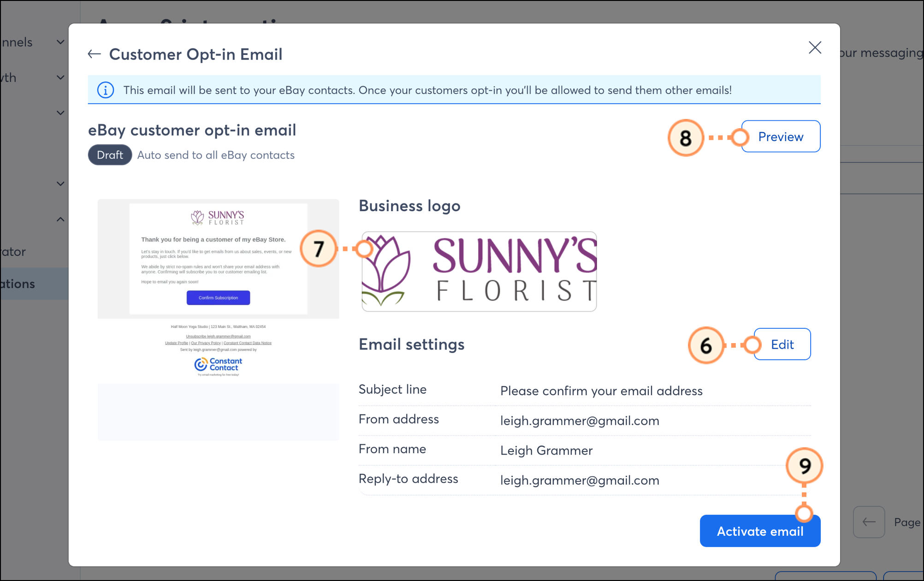Expand the sidebar chevron next to 'th'
The image size is (924, 581).
(60, 77)
